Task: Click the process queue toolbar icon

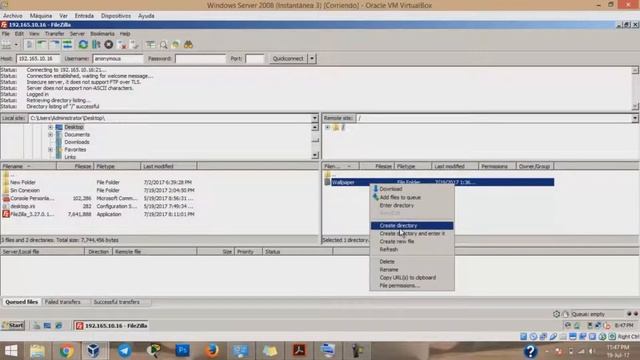Action: click(96, 44)
